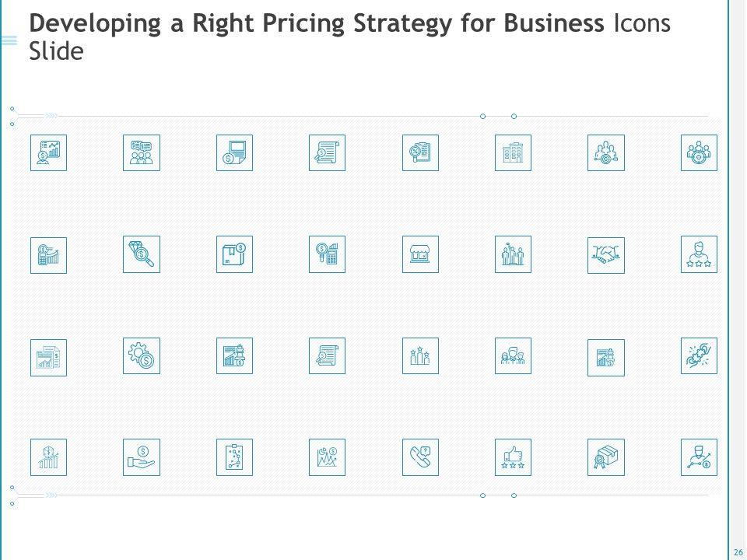Click the diamond with magnifying glass icon

142,254
